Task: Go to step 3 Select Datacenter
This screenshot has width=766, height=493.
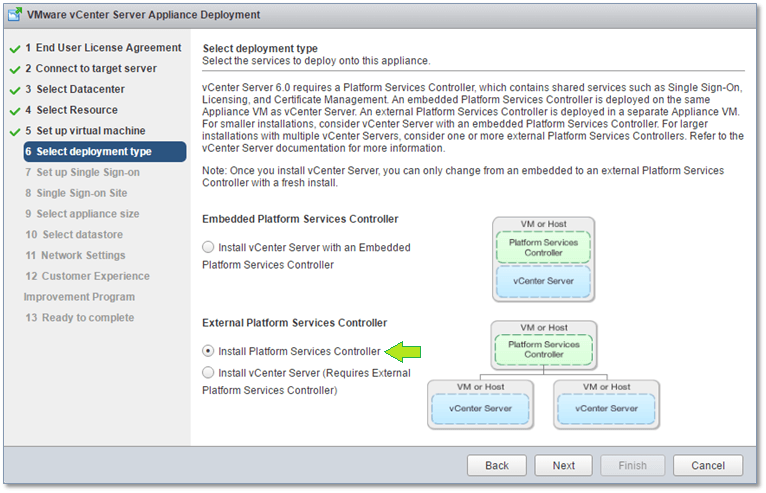Action: [75, 89]
